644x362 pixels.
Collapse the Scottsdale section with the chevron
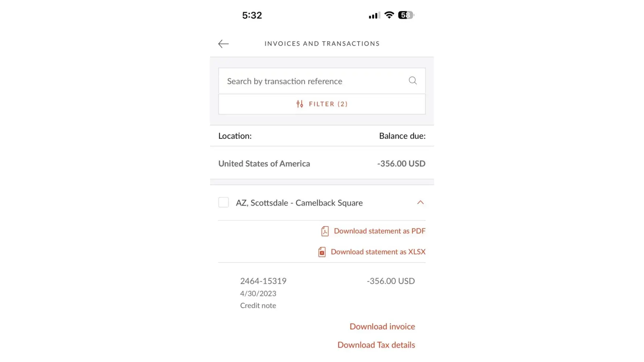(420, 202)
